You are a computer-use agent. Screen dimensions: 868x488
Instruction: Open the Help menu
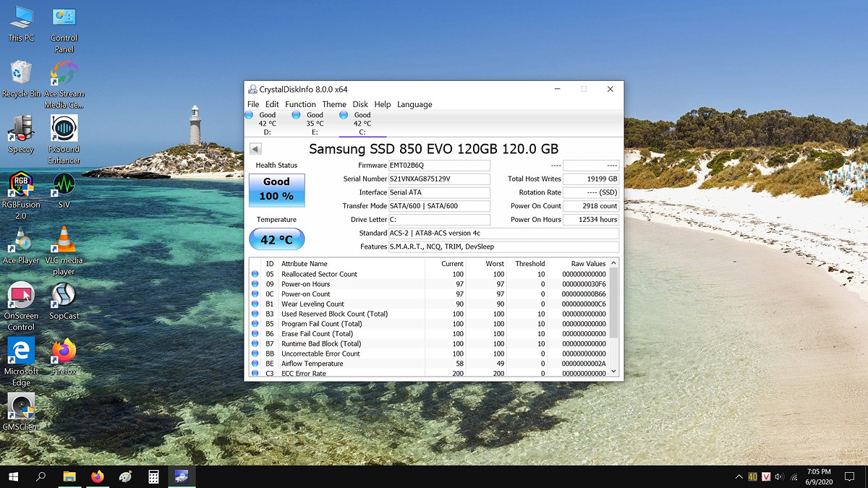click(383, 104)
